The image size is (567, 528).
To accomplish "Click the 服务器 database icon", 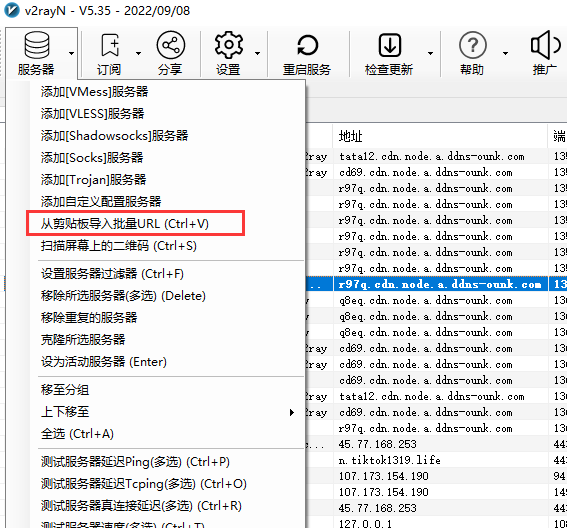I will [37, 45].
